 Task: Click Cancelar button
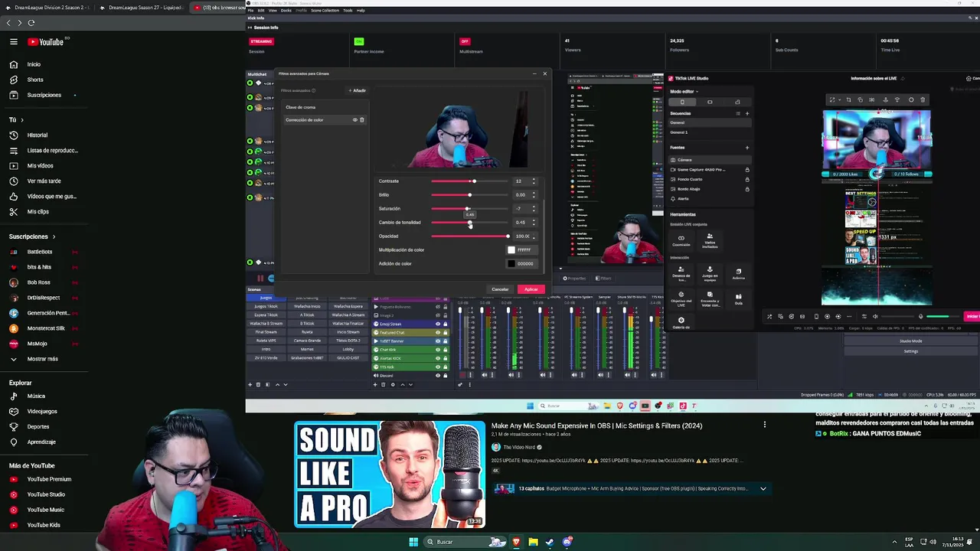click(500, 289)
